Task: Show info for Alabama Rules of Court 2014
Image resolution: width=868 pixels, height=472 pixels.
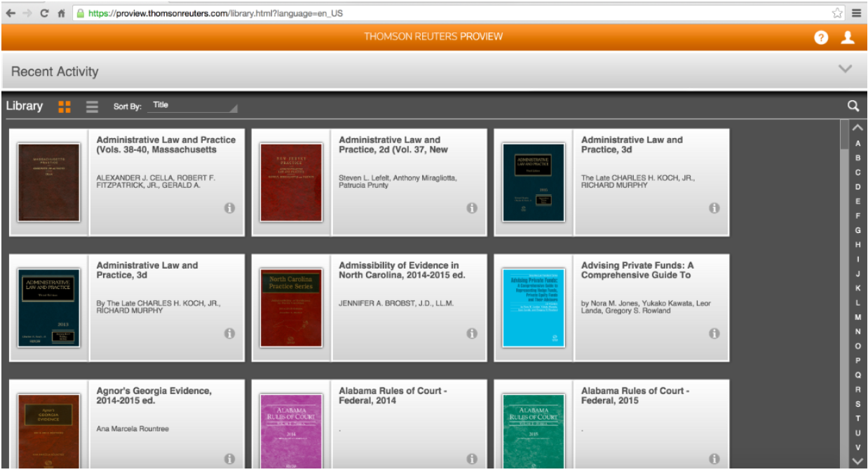Action: [472, 459]
